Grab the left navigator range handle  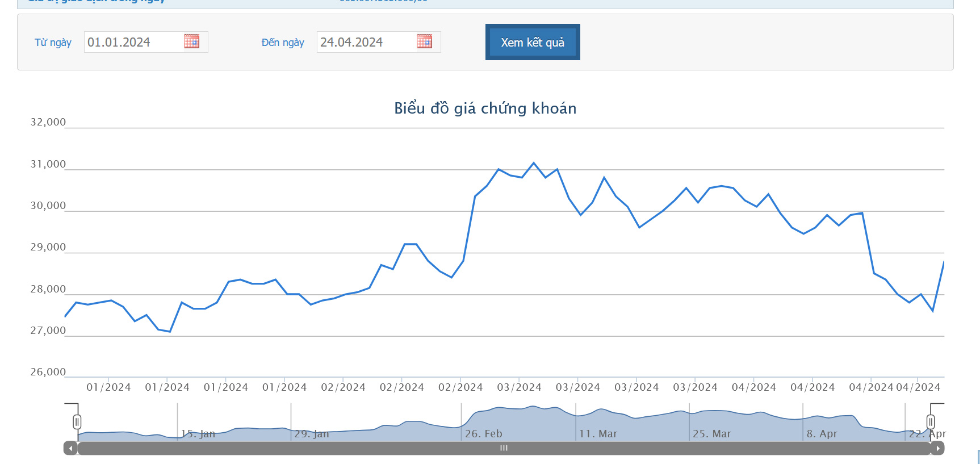pyautogui.click(x=77, y=421)
